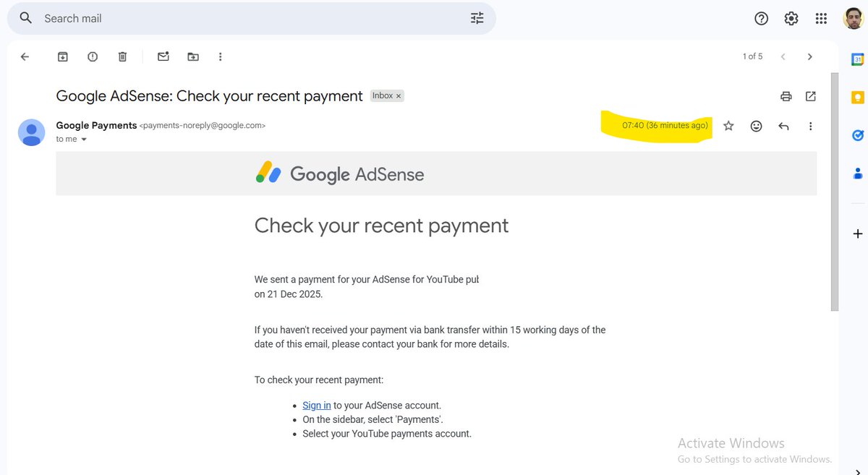Print this email conversation

coord(786,96)
